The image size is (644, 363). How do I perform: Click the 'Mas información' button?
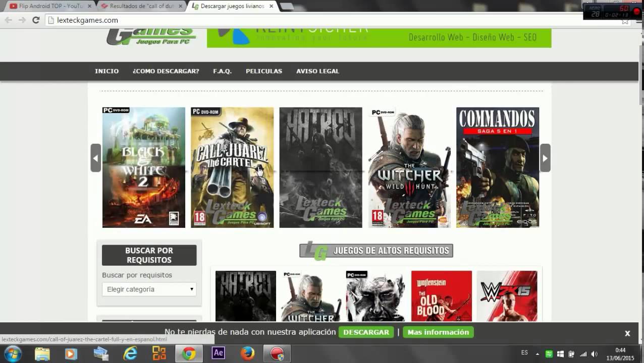439,332
